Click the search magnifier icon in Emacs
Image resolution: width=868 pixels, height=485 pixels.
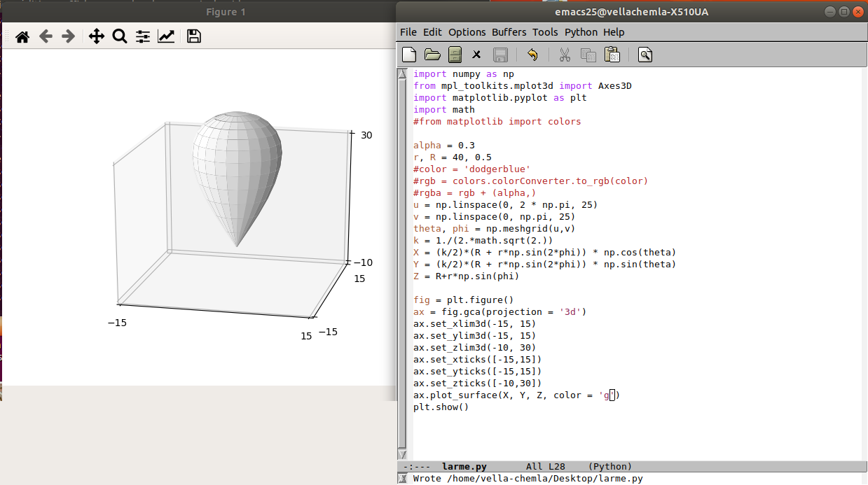click(x=645, y=55)
